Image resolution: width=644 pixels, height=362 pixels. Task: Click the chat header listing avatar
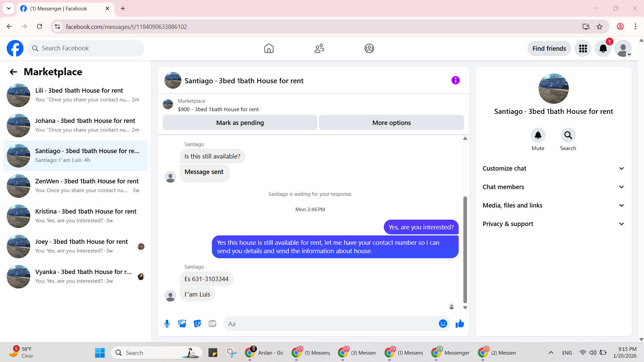[x=173, y=80]
